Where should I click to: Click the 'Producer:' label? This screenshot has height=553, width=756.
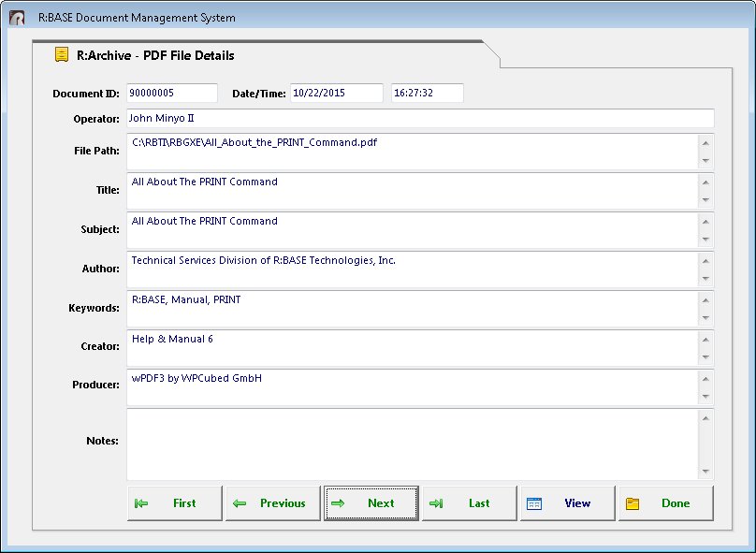click(95, 385)
